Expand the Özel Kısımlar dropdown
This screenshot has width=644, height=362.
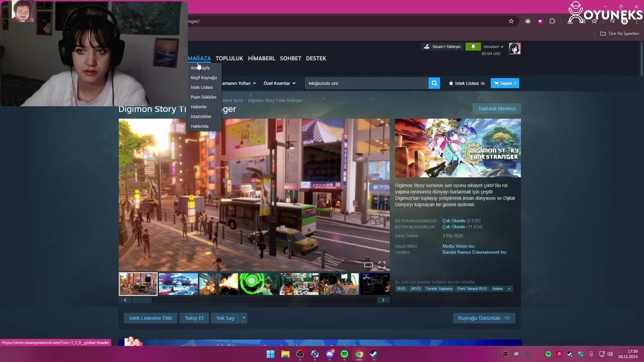[x=280, y=83]
